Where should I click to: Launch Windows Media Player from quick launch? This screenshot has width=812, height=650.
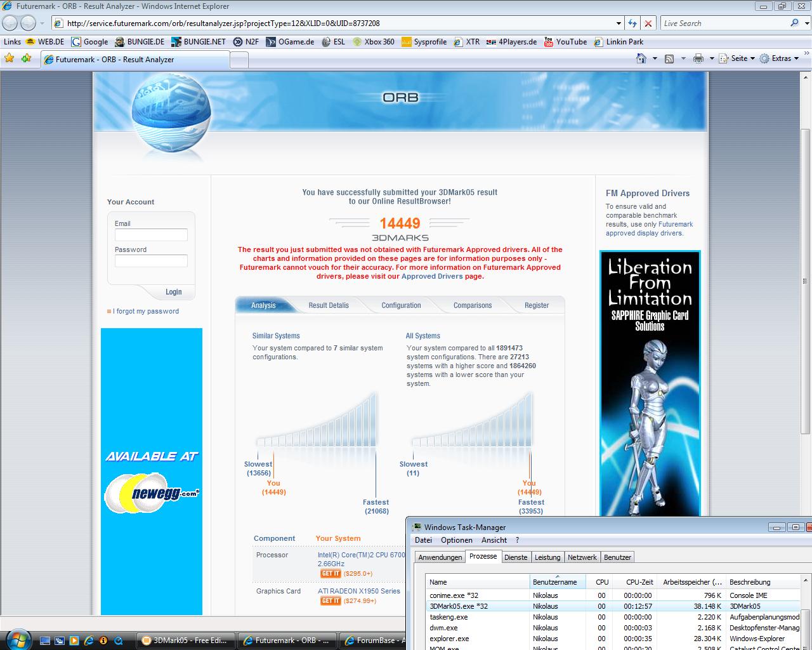(x=74, y=640)
